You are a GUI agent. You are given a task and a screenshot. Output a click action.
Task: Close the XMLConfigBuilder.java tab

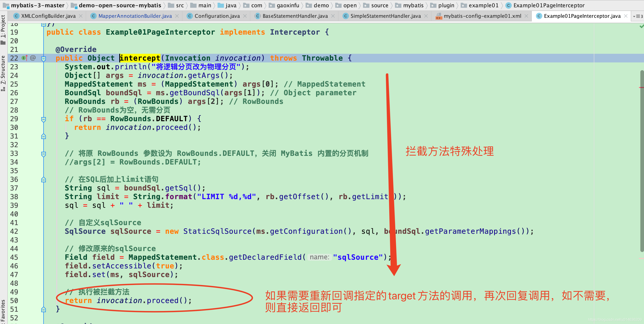coord(81,16)
